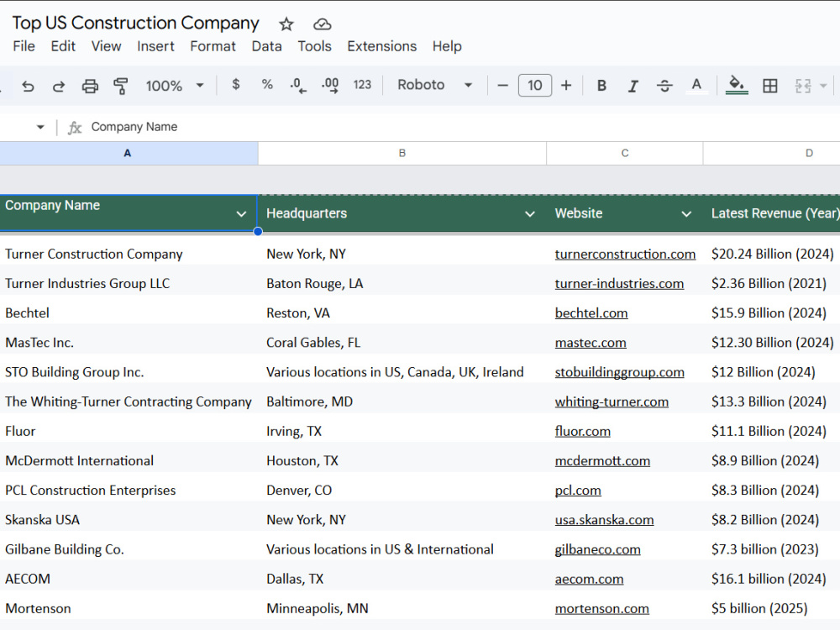840x630 pixels.
Task: Open the turner-industries.com link
Action: pos(619,283)
